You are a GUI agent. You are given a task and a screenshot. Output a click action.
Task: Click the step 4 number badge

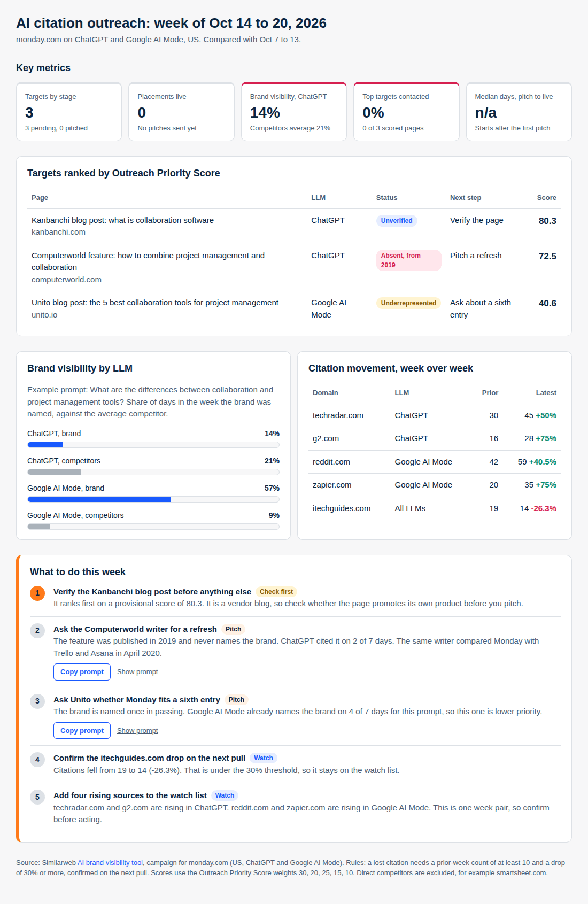pyautogui.click(x=37, y=760)
